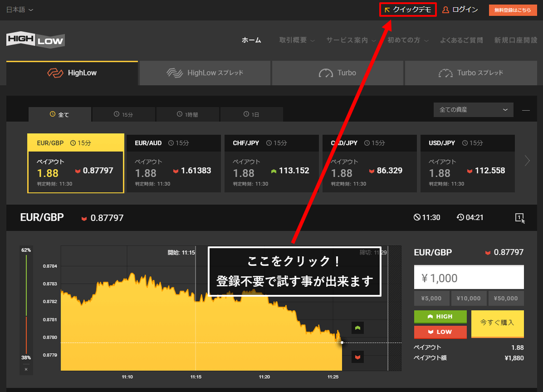Click the ログイン link
543x392 pixels.
[465, 10]
